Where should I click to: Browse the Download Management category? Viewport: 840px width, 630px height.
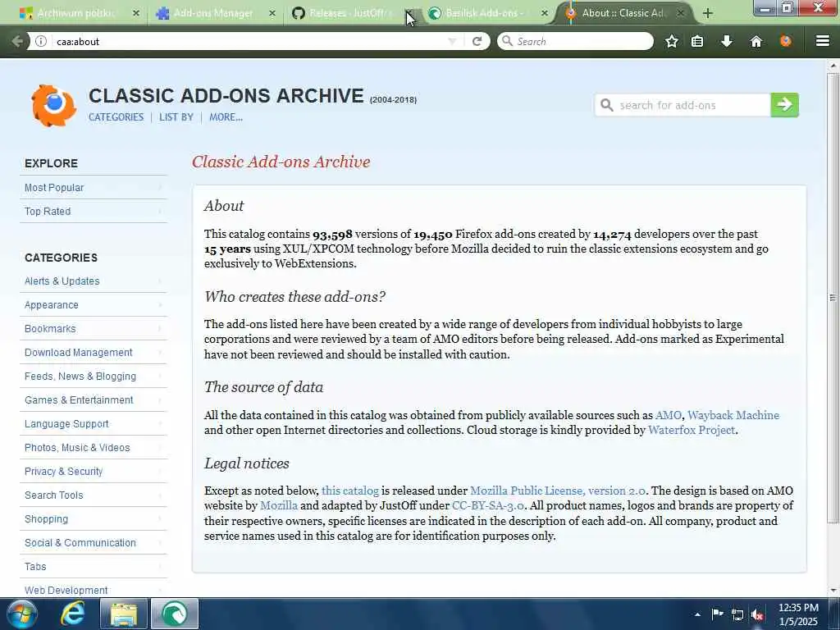(94, 353)
